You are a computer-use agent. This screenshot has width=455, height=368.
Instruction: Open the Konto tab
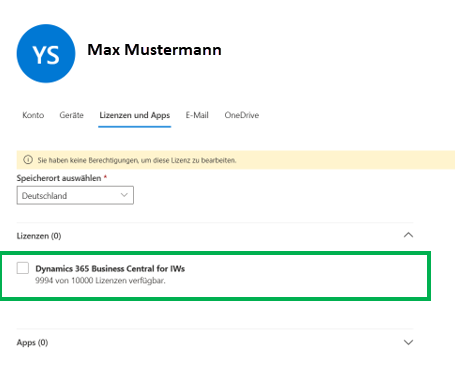tap(33, 115)
